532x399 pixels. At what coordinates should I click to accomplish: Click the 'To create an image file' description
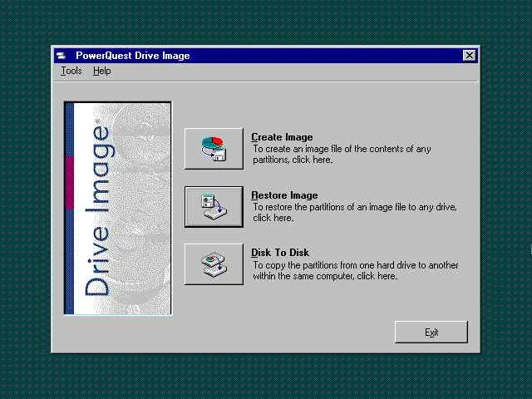tap(342, 155)
